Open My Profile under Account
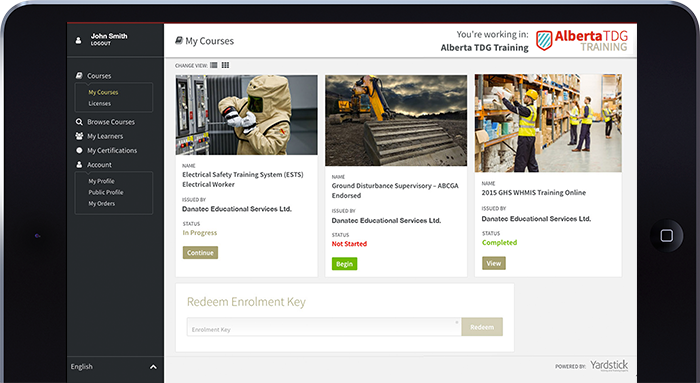This screenshot has width=700, height=383. coord(101,181)
